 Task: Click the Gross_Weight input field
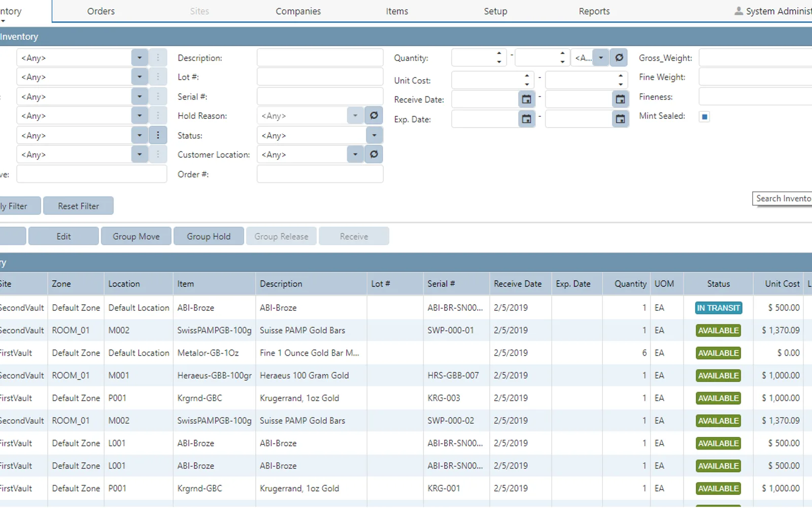[756, 58]
